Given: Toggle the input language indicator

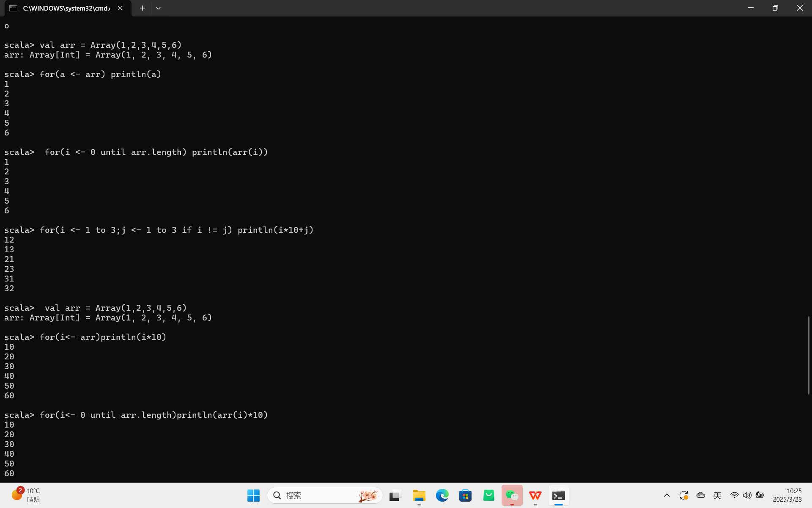Looking at the screenshot, I should pyautogui.click(x=717, y=495).
